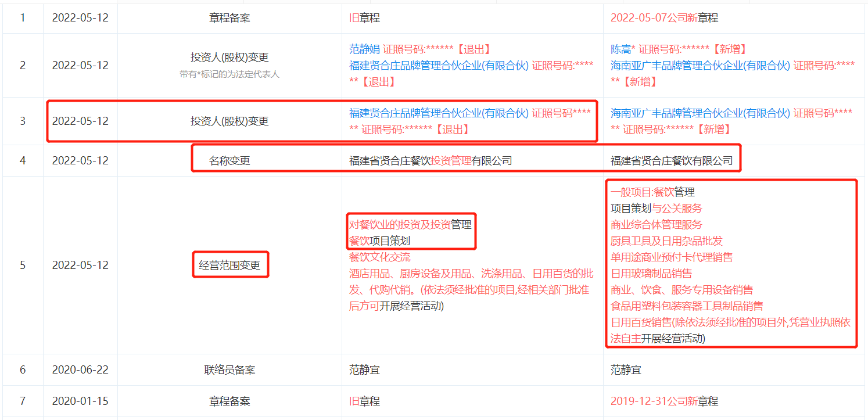Screen dimensions: 868x420
Task: Click the date 2022-05-12 in row 1
Action: click(80, 18)
